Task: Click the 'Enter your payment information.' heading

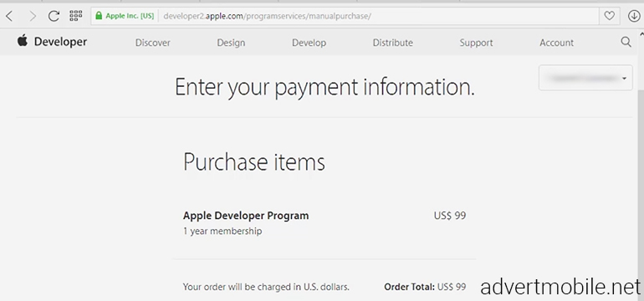Action: pyautogui.click(x=325, y=88)
